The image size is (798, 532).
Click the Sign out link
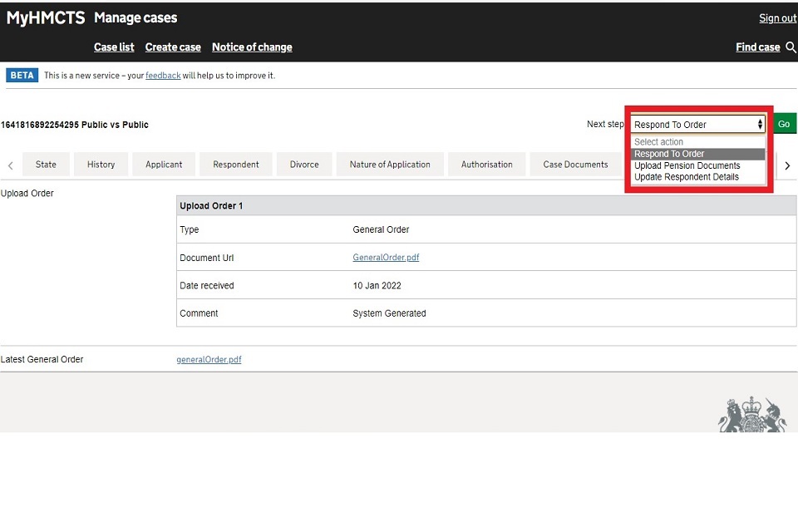[777, 18]
